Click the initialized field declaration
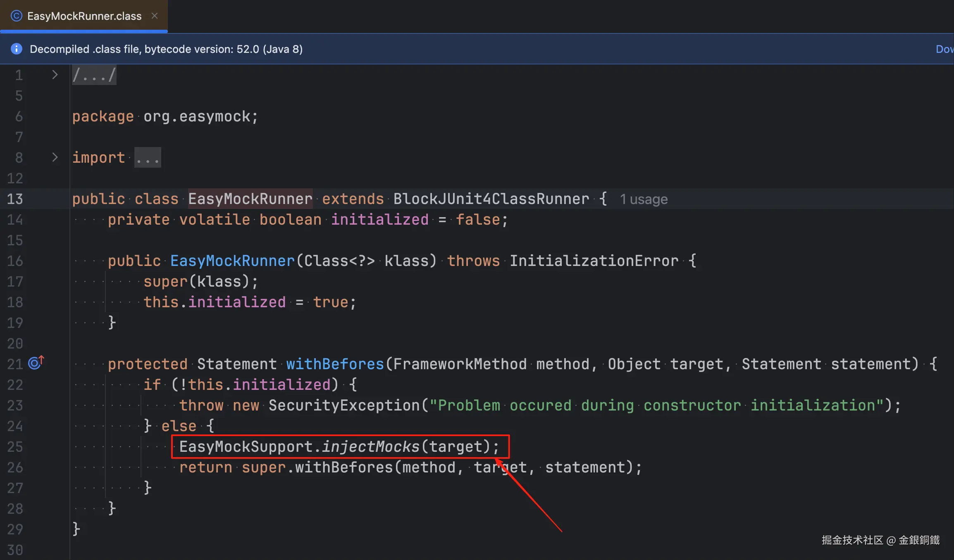954x560 pixels. pos(379,219)
